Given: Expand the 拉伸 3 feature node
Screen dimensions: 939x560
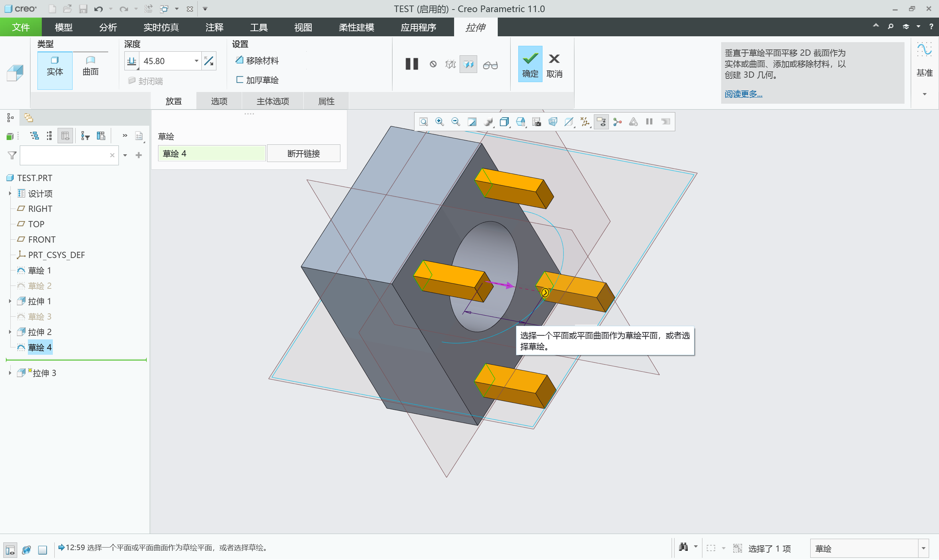Looking at the screenshot, I should click(10, 373).
